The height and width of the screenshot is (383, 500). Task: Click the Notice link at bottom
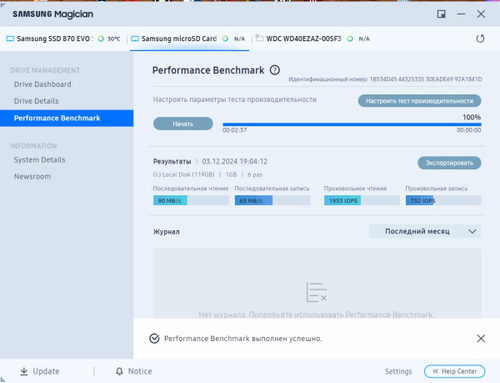[140, 371]
